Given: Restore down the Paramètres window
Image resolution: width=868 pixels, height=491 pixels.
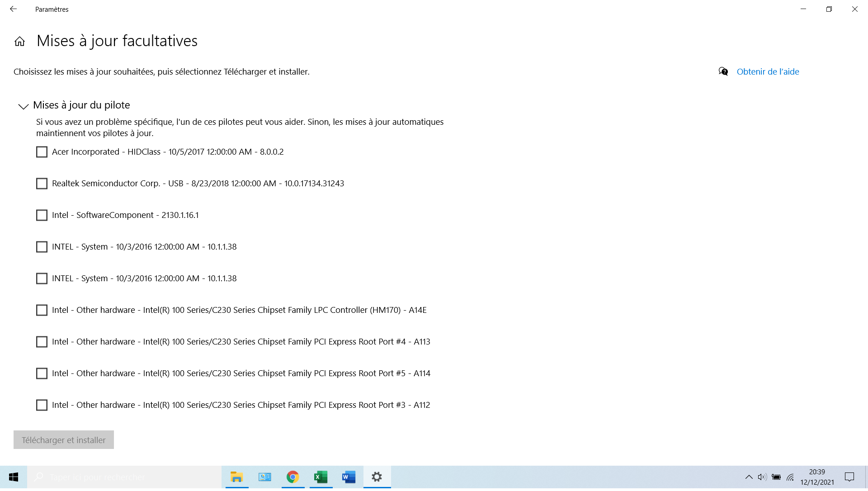Looking at the screenshot, I should (x=829, y=9).
